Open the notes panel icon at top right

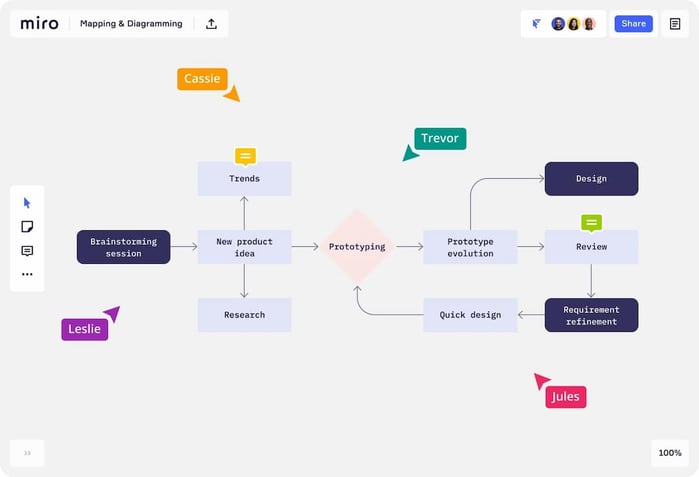pos(675,24)
